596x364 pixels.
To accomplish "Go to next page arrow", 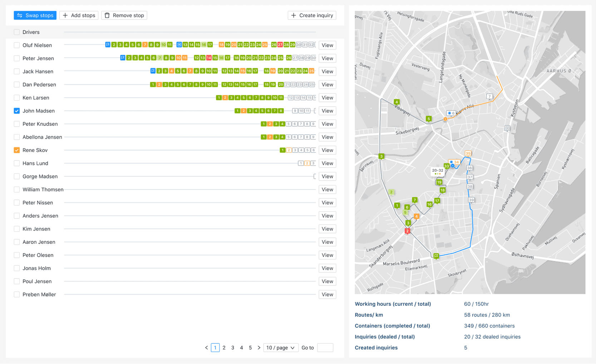I will click(259, 348).
